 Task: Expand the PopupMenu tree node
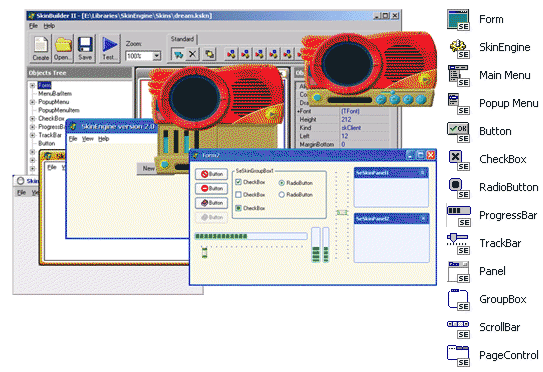tap(33, 102)
